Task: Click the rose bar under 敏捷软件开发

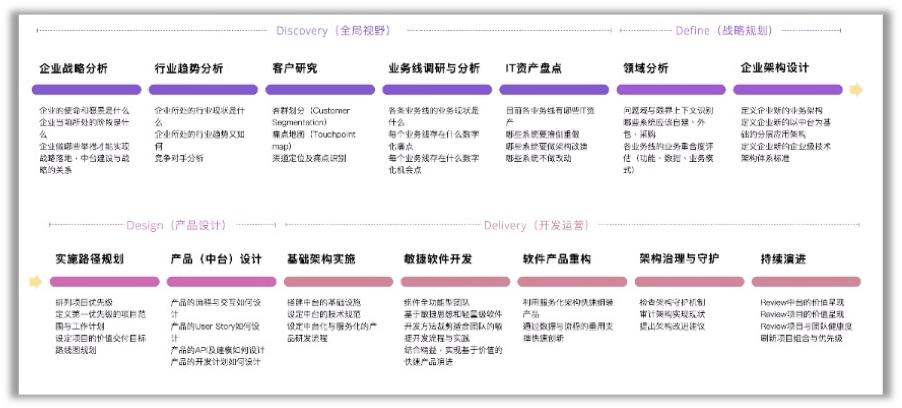Action: 456,281
